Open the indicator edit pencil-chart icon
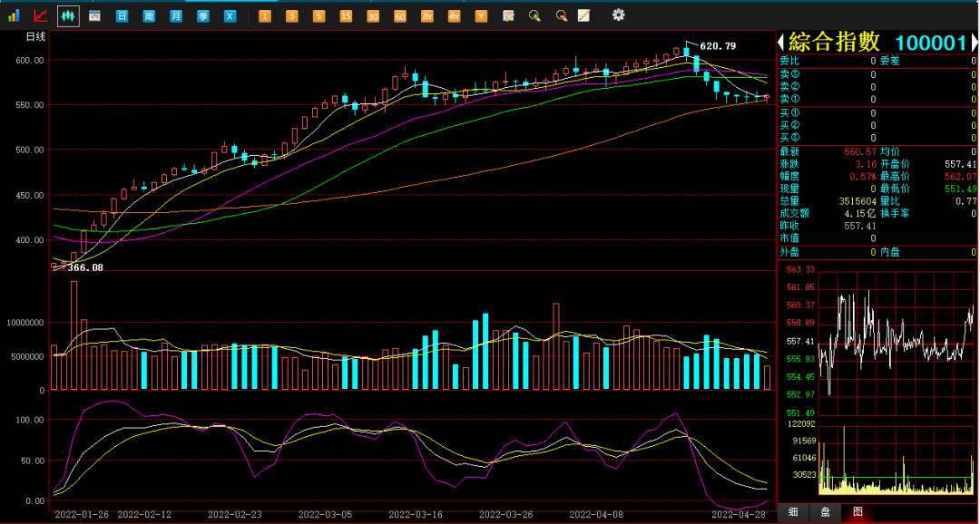 pos(508,15)
